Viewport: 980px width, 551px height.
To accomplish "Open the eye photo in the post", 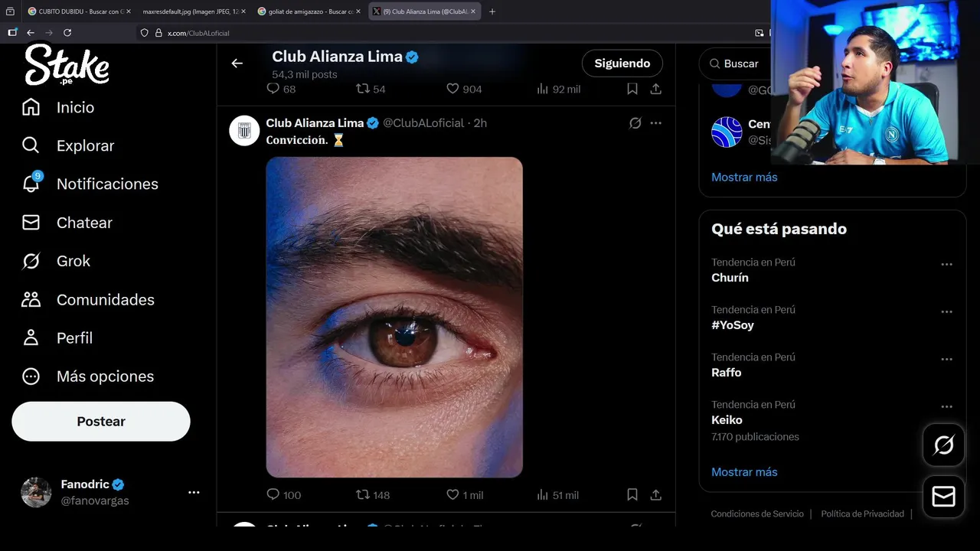I will pyautogui.click(x=394, y=317).
